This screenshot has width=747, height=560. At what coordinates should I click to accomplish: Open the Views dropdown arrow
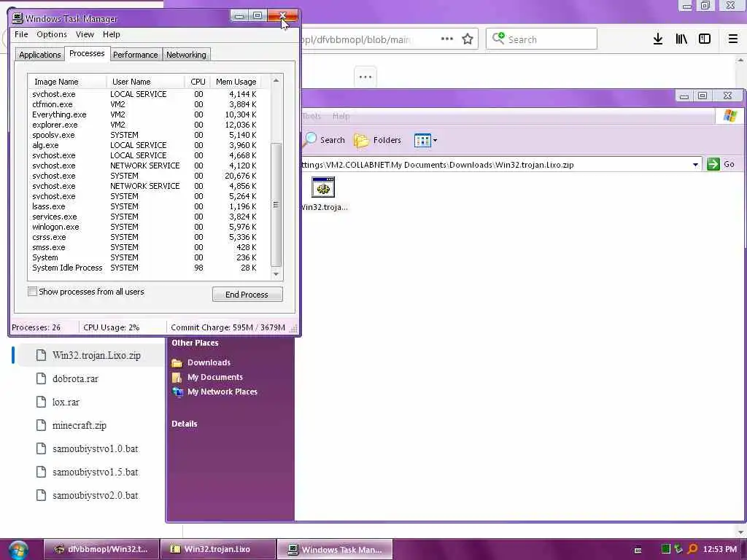(435, 140)
